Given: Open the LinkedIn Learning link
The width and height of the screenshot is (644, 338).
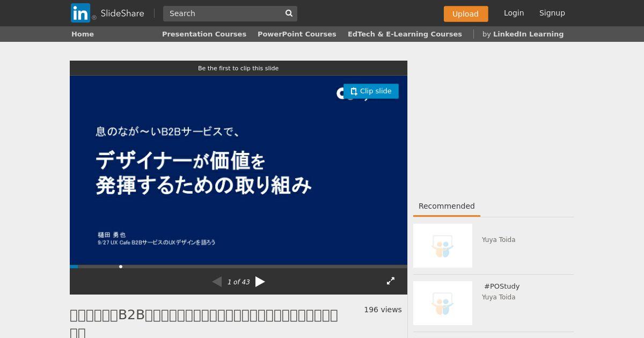Looking at the screenshot, I should coord(528,34).
